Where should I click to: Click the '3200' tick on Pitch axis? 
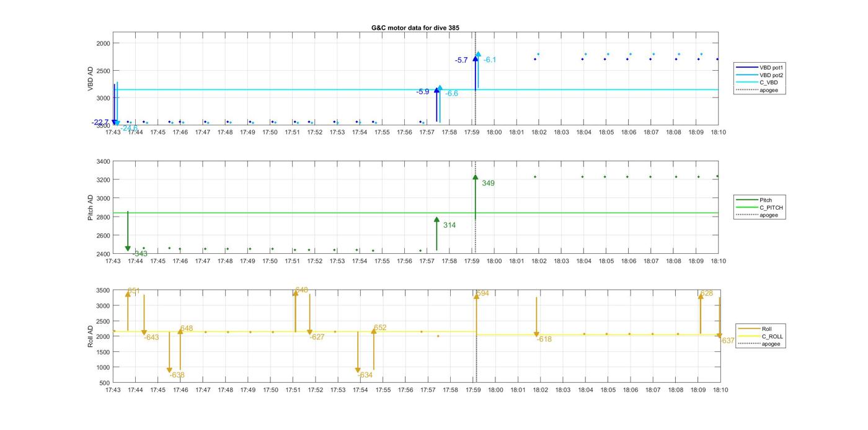[x=102, y=180]
